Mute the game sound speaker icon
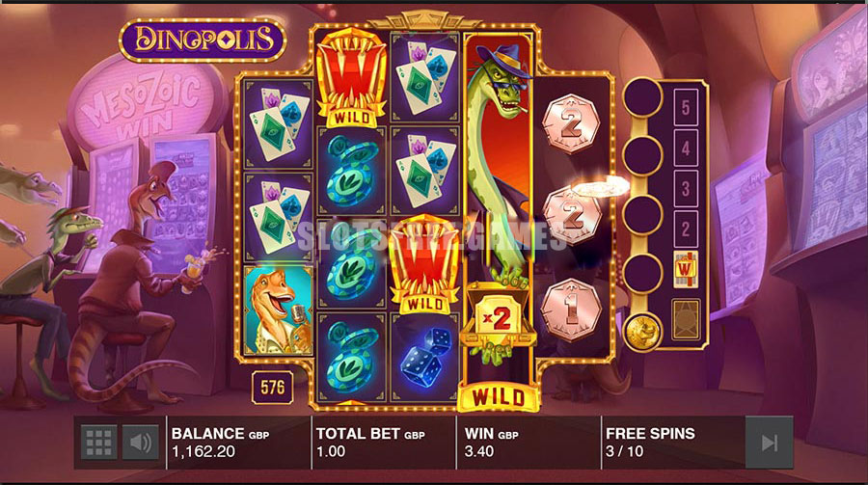The height and width of the screenshot is (485, 868). 140,442
